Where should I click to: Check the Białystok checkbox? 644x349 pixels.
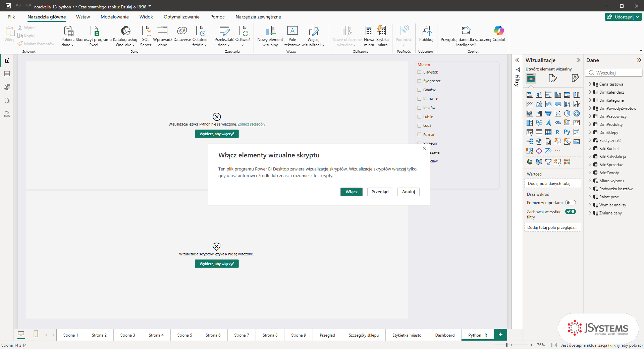click(x=419, y=72)
